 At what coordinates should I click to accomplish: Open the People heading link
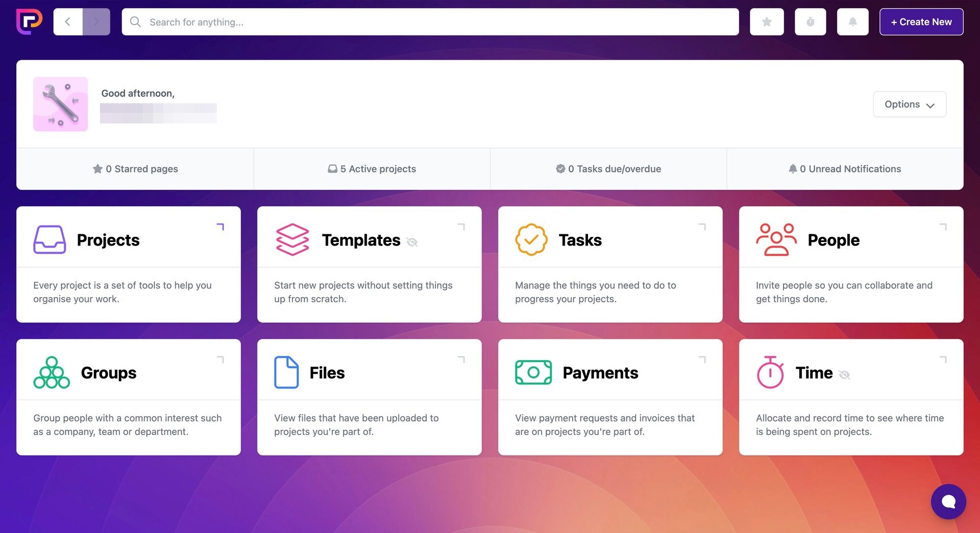pyautogui.click(x=834, y=240)
